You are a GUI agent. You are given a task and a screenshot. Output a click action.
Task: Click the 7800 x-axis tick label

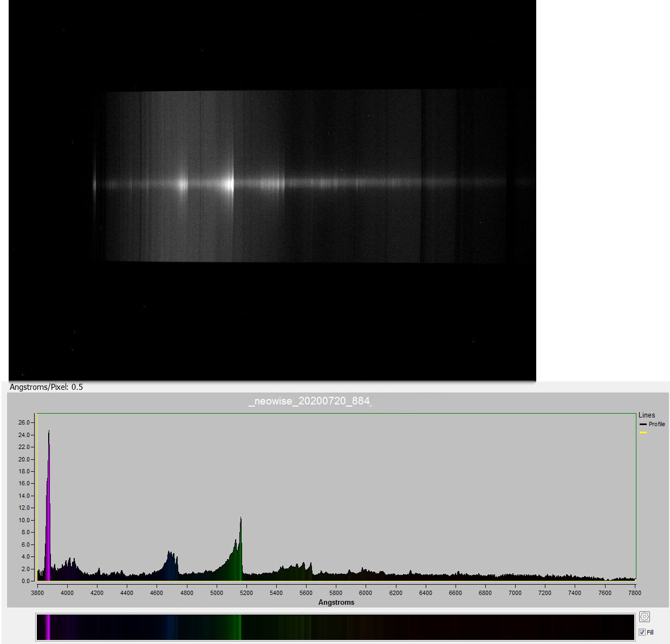[634, 593]
